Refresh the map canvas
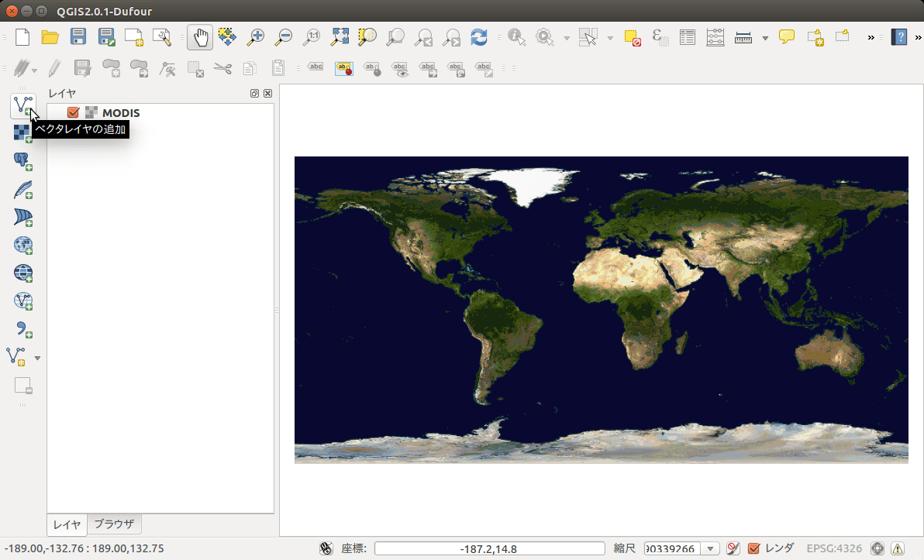 coord(479,37)
